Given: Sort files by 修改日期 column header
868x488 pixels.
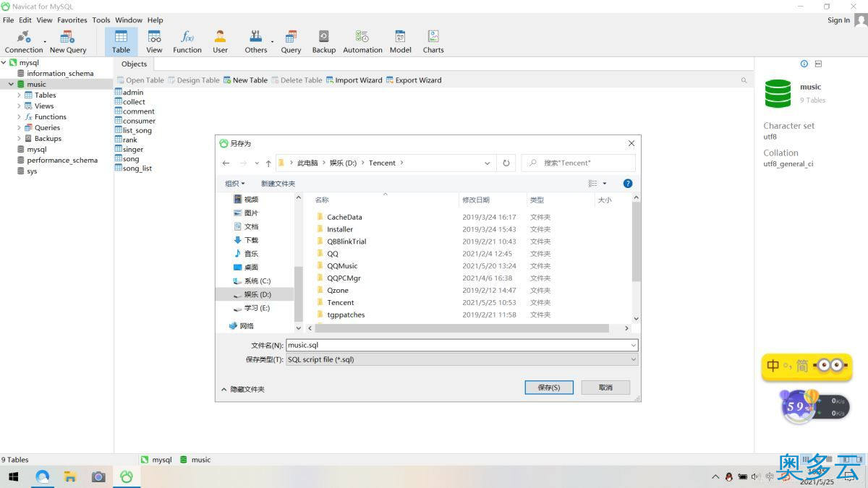Looking at the screenshot, I should click(x=476, y=200).
